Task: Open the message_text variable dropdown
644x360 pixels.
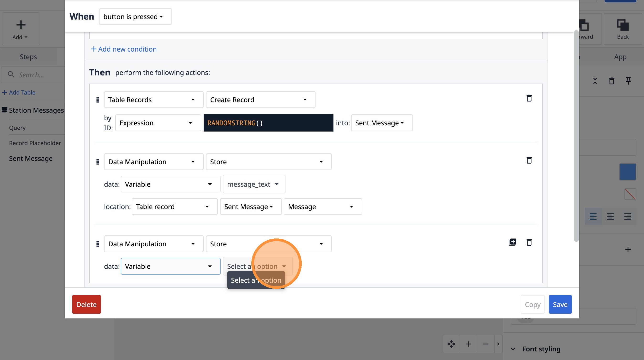Action: click(x=254, y=184)
